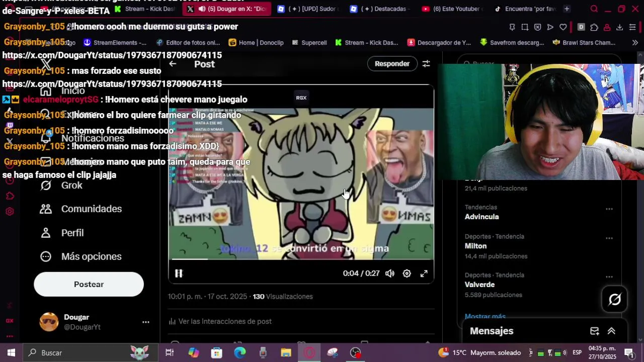Pause the post video
Screen dimensions: 644x362
[179, 273]
